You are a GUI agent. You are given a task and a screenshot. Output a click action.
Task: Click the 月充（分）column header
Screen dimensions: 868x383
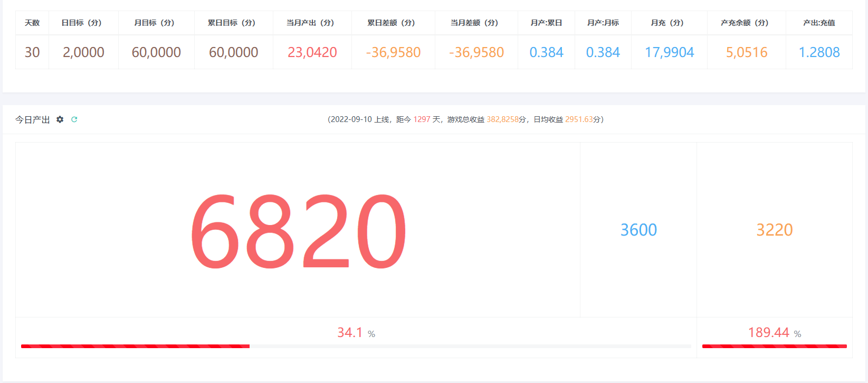(667, 23)
